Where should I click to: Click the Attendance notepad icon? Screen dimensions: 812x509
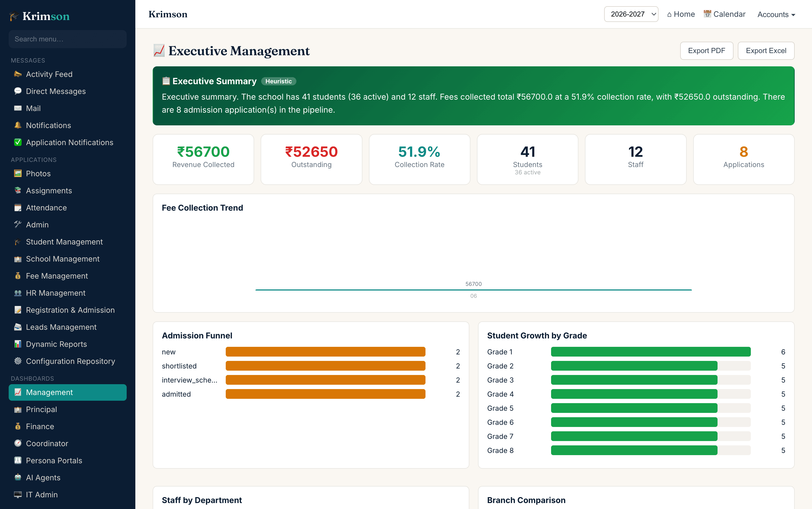coord(18,208)
